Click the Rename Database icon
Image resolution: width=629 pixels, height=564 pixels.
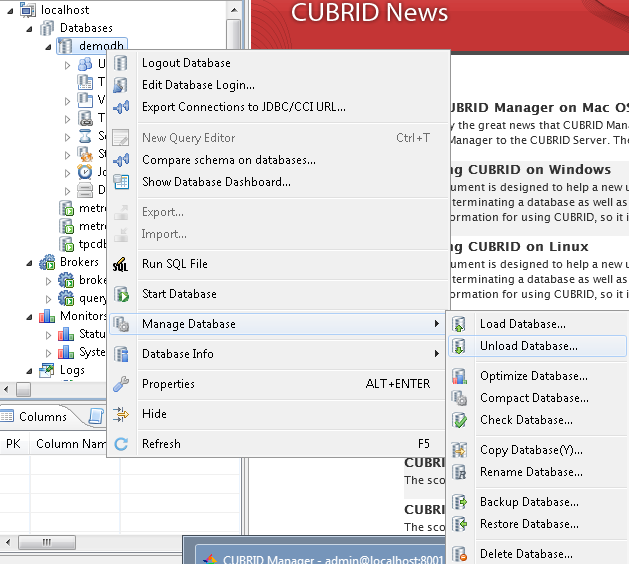(x=459, y=472)
